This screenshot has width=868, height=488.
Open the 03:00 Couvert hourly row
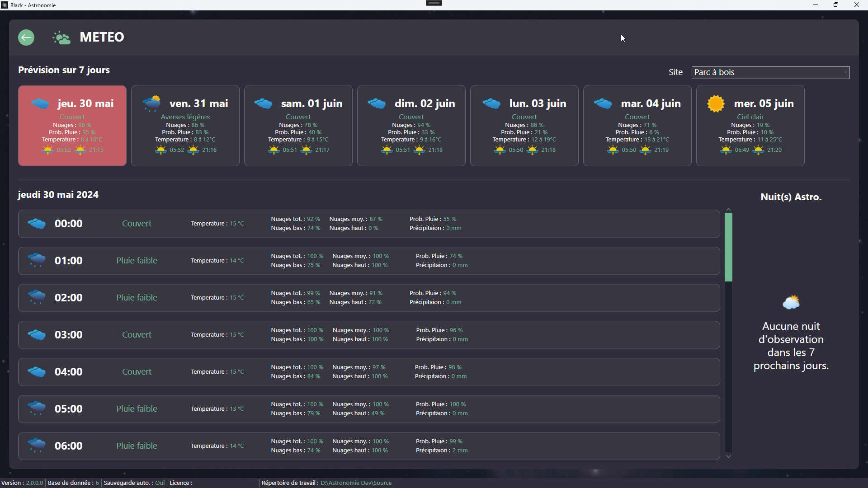pos(369,335)
